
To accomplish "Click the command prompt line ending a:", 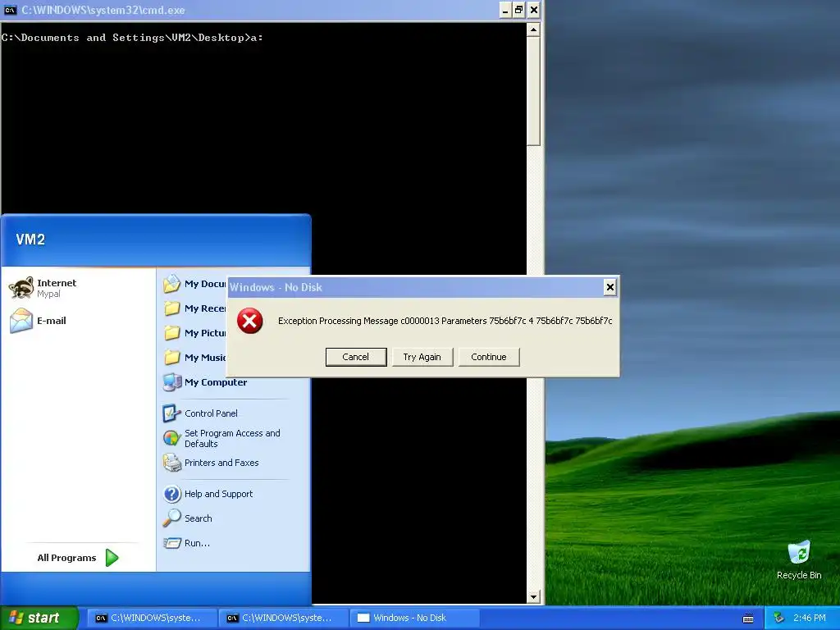I will [x=132, y=38].
